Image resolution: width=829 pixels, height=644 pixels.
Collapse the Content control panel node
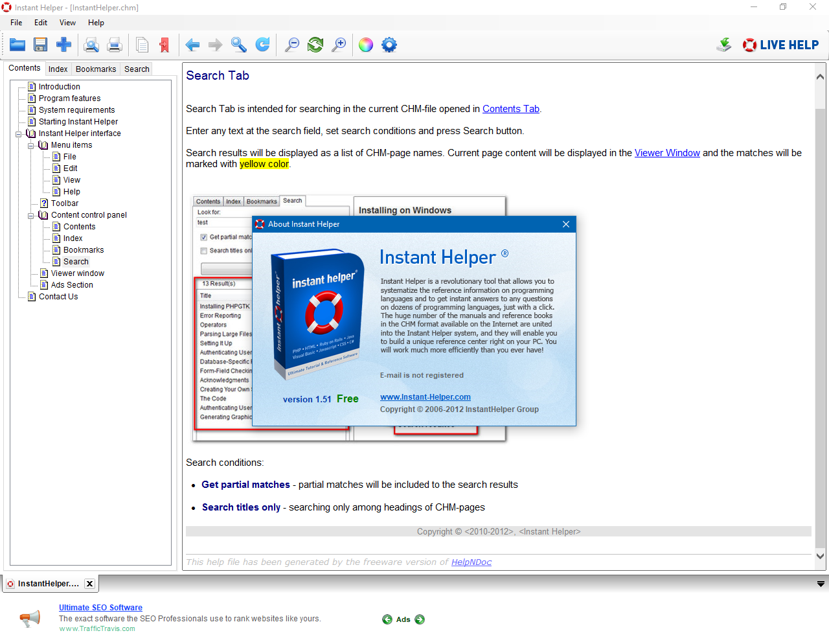[x=31, y=216]
